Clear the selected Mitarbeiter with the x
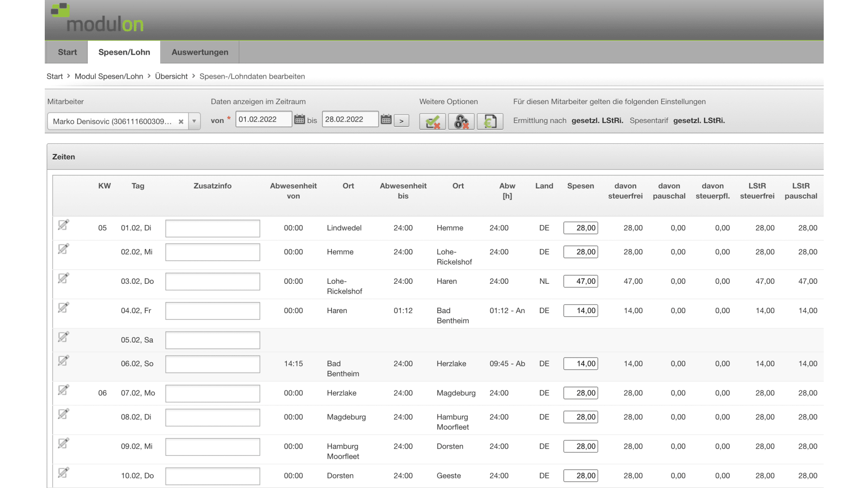This screenshot has width=868, height=488. coord(181,122)
